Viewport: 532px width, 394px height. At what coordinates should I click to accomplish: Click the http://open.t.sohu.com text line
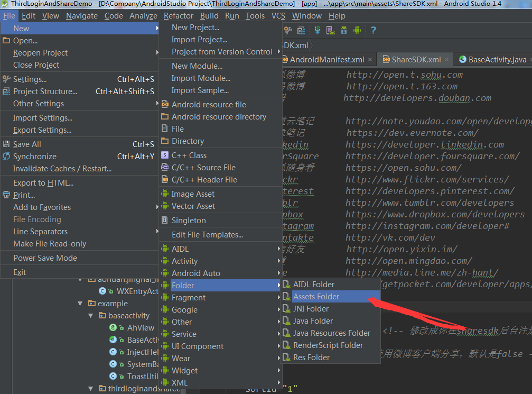pyautogui.click(x=405, y=75)
